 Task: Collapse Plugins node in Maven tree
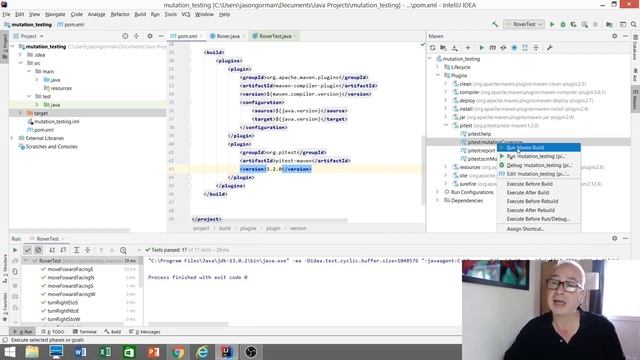pyautogui.click(x=438, y=76)
